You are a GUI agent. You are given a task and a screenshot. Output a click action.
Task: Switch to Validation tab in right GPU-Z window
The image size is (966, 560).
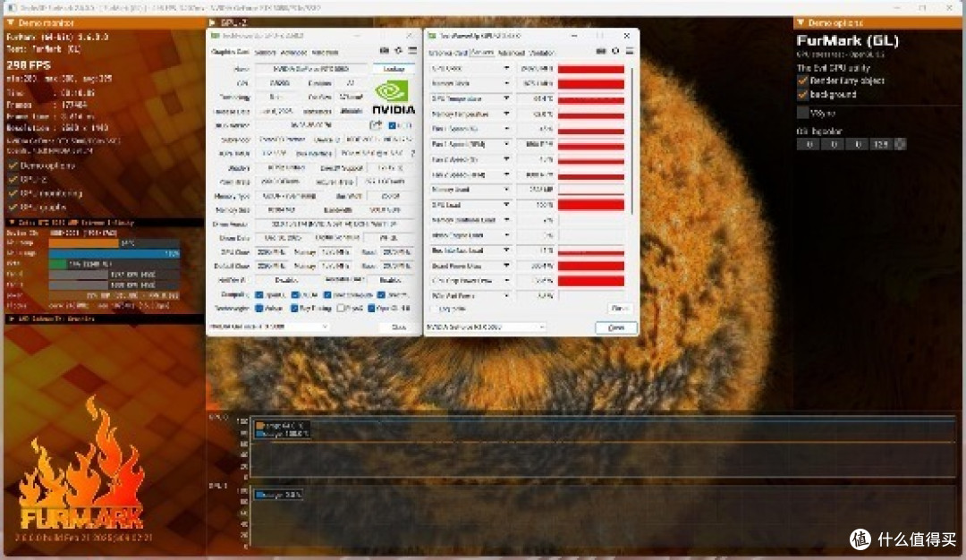tap(542, 53)
